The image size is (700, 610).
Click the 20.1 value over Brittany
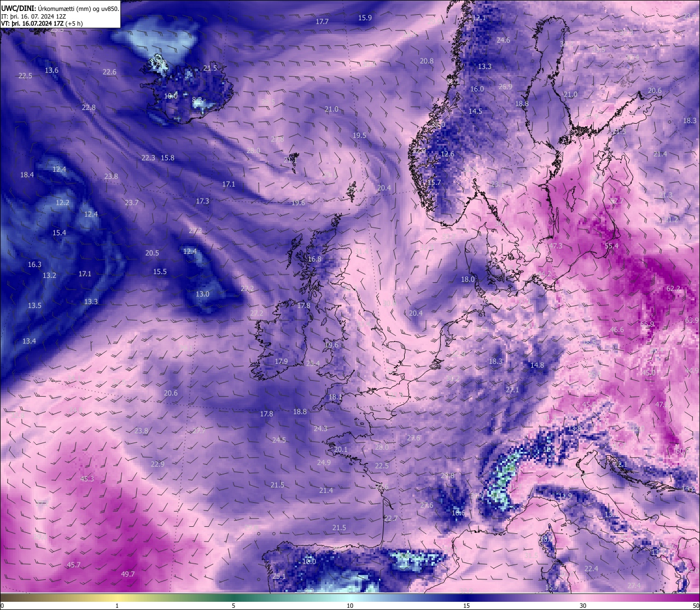coord(341,450)
